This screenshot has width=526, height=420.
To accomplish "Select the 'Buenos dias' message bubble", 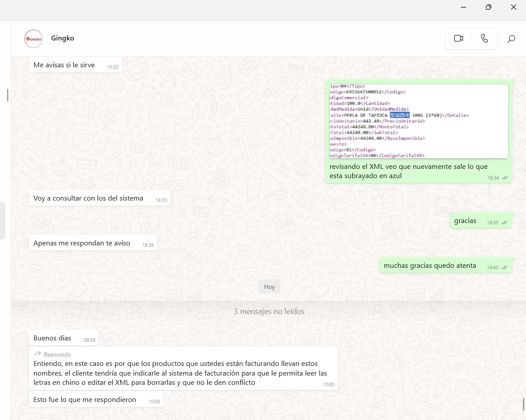I will tap(52, 338).
